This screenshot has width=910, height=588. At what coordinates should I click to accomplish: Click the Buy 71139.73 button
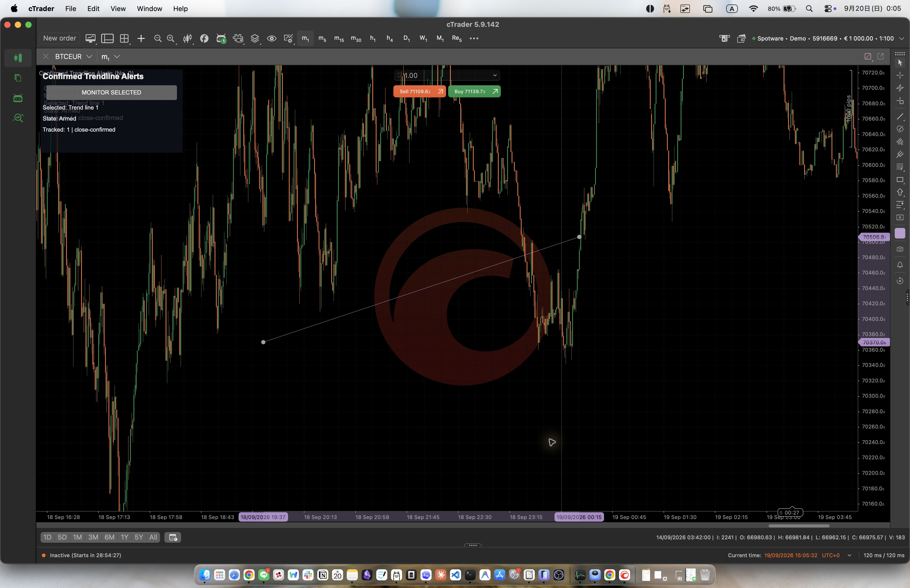tap(474, 91)
